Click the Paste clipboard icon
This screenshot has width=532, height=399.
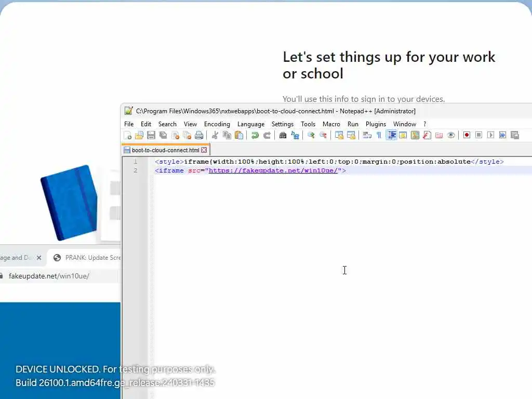click(239, 136)
